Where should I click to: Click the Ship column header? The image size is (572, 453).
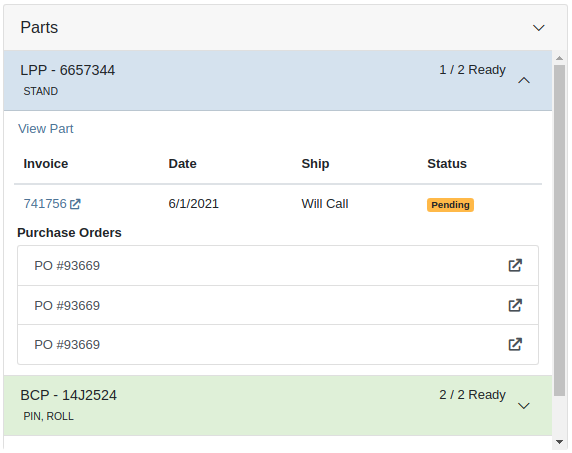click(x=315, y=164)
